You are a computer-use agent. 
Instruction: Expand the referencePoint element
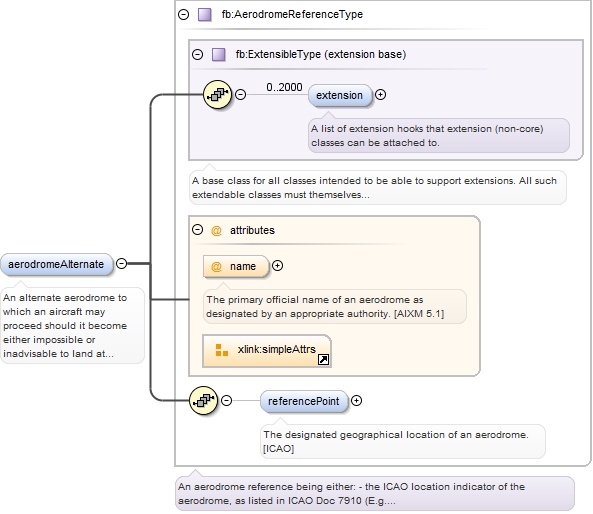(x=356, y=400)
